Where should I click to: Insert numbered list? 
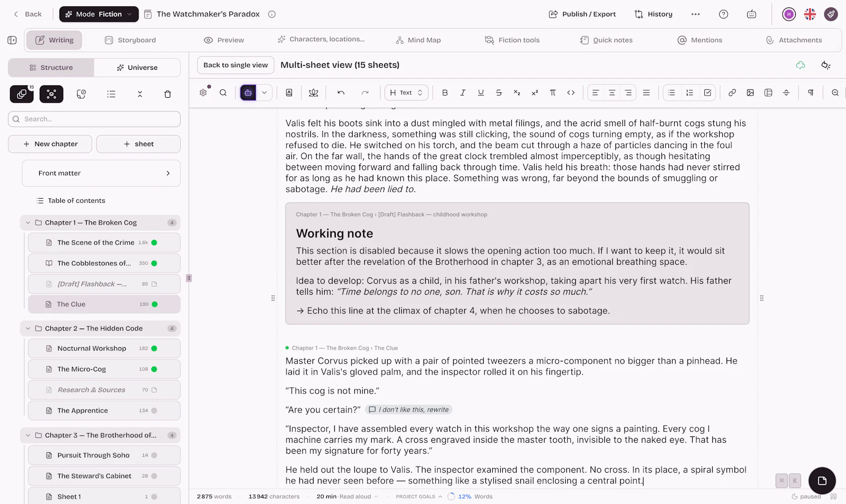pyautogui.click(x=689, y=92)
